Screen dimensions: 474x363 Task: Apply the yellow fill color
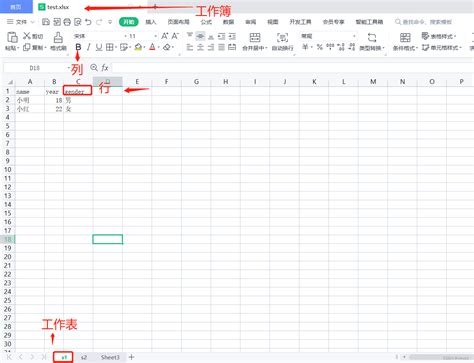[138, 47]
